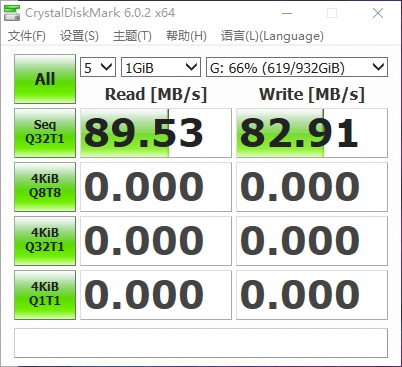Click the Read [MB/s] column header
This screenshot has width=402, height=367.
click(156, 94)
